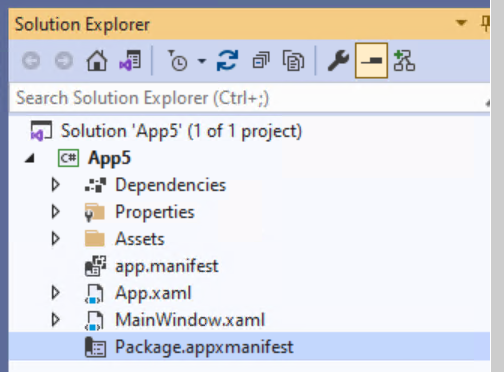
Task: Click the View Class Diagram icon
Action: [404, 61]
